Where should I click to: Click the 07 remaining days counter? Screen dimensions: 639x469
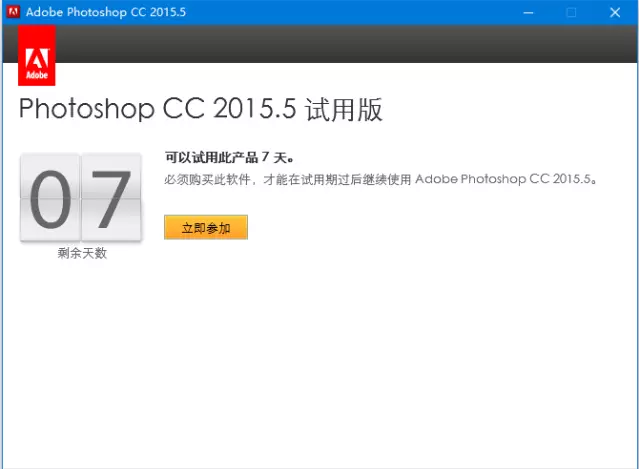81,198
